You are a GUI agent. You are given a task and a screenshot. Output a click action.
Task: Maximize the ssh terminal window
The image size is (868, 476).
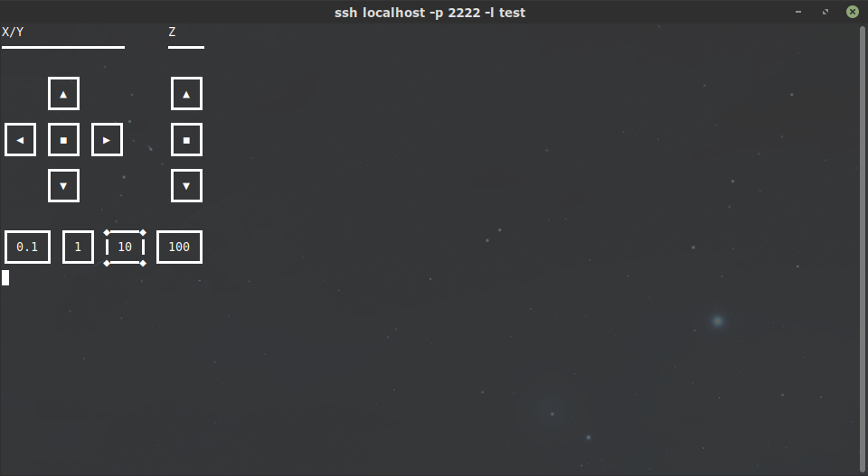[826, 12]
